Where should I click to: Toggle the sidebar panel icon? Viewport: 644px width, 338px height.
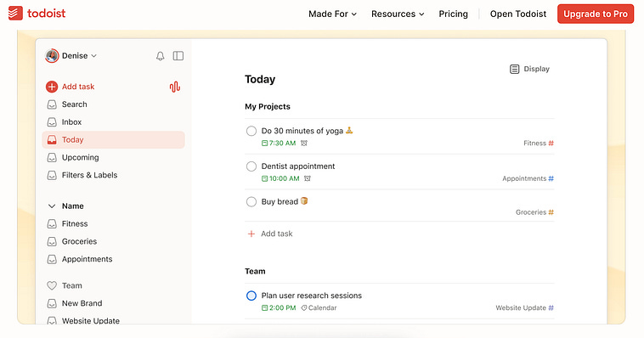click(x=178, y=56)
